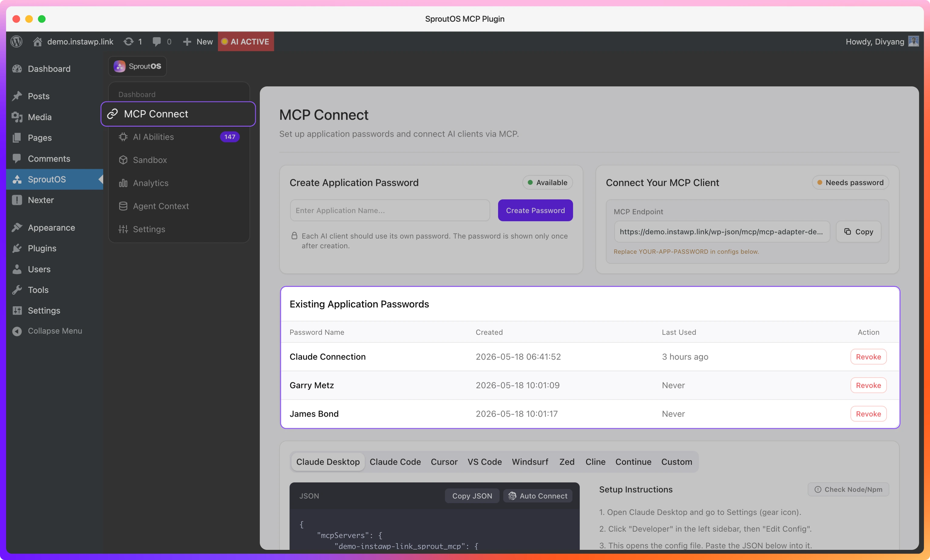Click the Auto Connect button
Viewport: 930px width, 560px height.
tap(538, 496)
